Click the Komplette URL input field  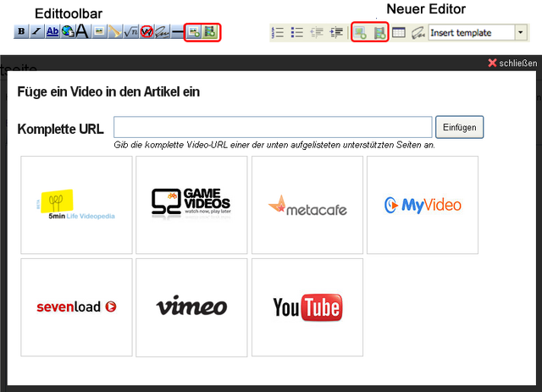273,127
